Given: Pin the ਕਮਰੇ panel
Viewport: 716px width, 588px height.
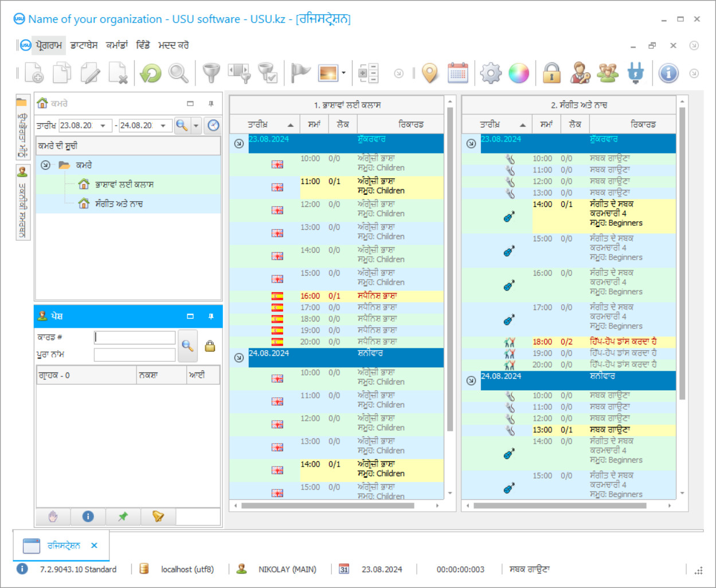Looking at the screenshot, I should pyautogui.click(x=211, y=104).
